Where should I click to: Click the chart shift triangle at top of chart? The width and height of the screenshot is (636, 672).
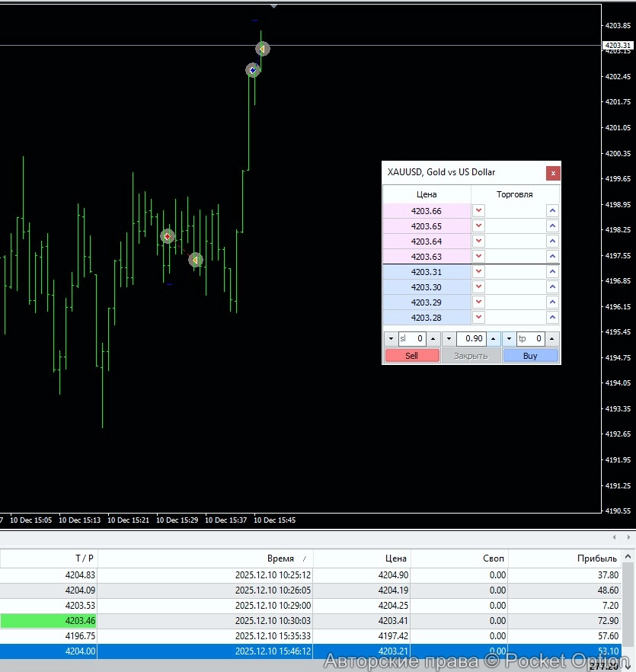273,6
